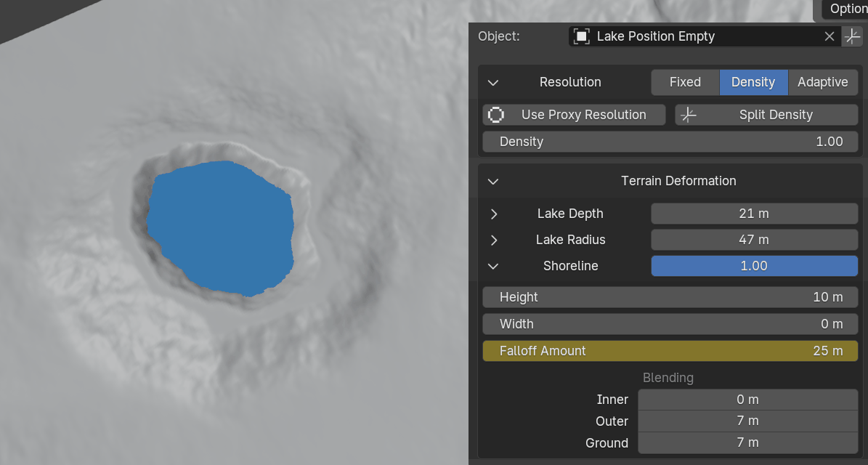The width and height of the screenshot is (868, 465).
Task: Clear the Lake Position Empty object field
Action: [830, 36]
